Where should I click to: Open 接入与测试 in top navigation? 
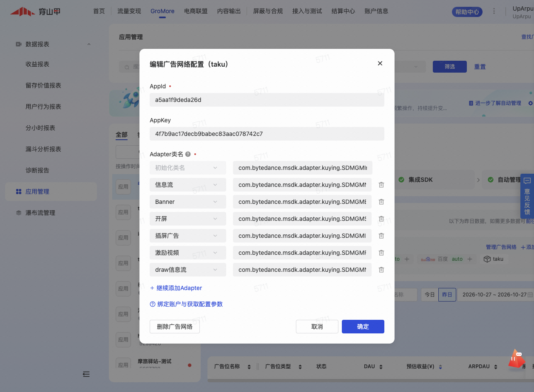[307, 11]
